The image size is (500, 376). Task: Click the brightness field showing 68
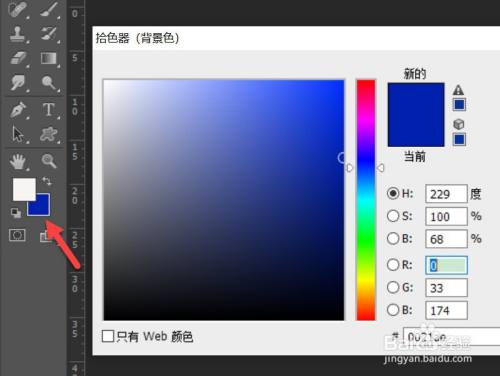tap(446, 239)
